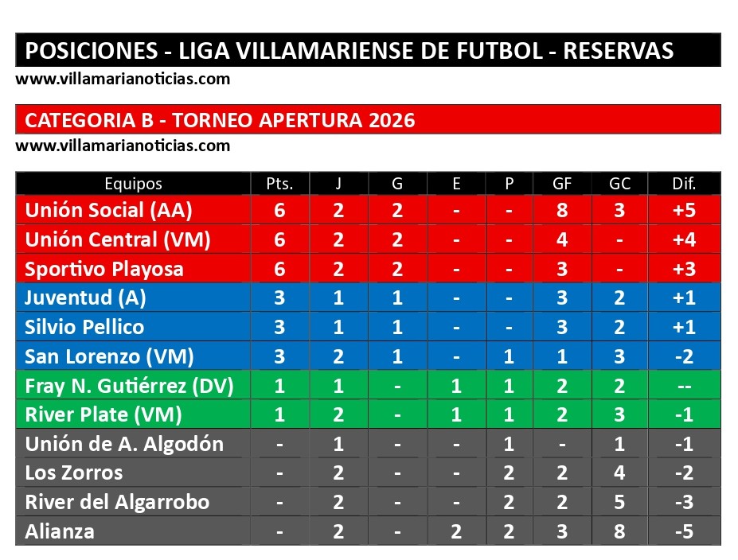Viewport: 738px width, 560px height.
Task: Select the POSICIONES - LIGA VILLAMARIENSE title banner
Action: click(349, 51)
